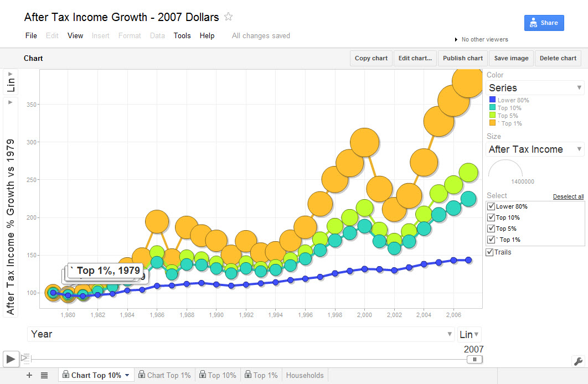Disable the Trails checkbox
588x384 pixels.
489,252
